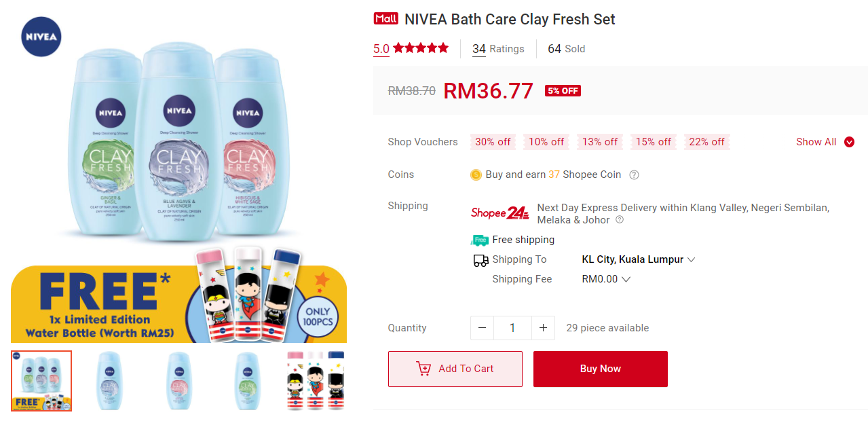Open the 34 Ratings link
Image resolution: width=868 pixels, height=421 pixels.
click(498, 49)
